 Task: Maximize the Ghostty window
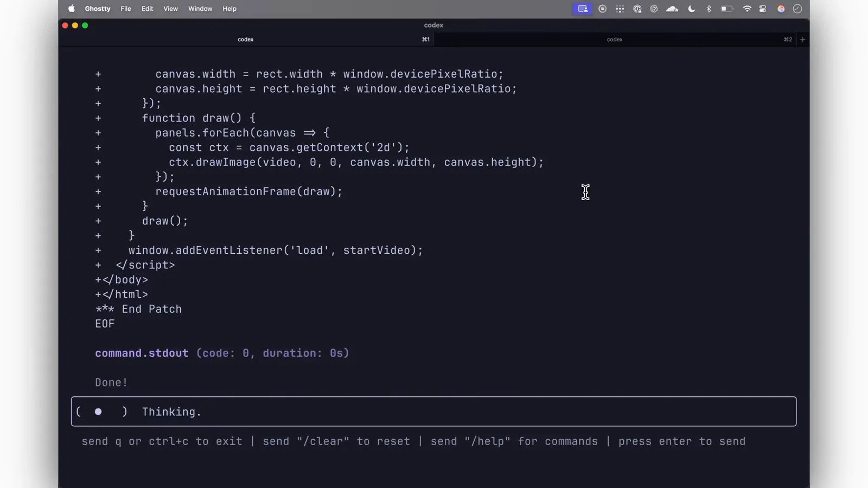pos(85,25)
